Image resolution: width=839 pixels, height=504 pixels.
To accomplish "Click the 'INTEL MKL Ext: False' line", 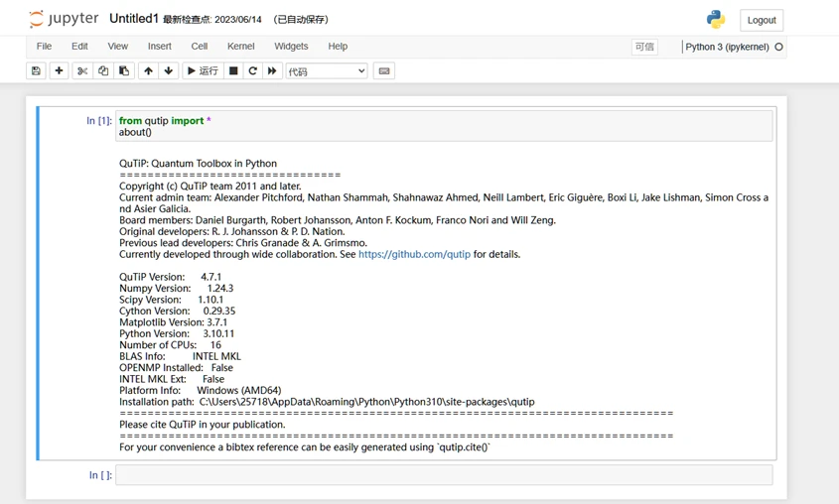I will [172, 379].
